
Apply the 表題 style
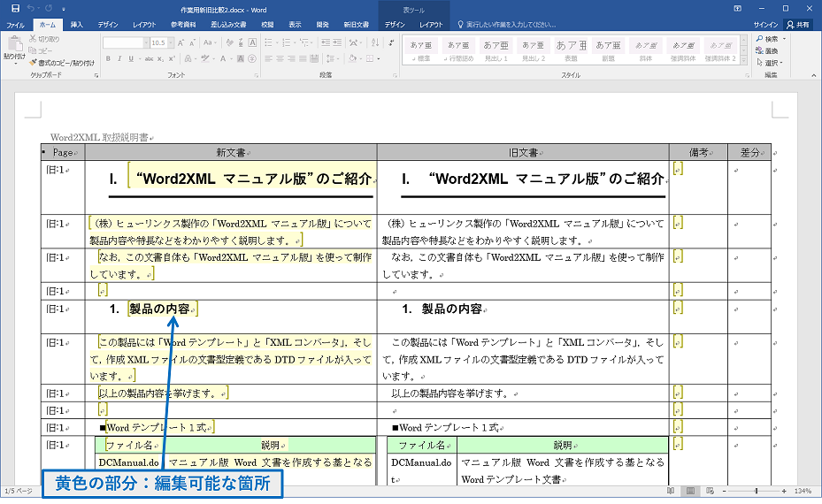[x=571, y=50]
